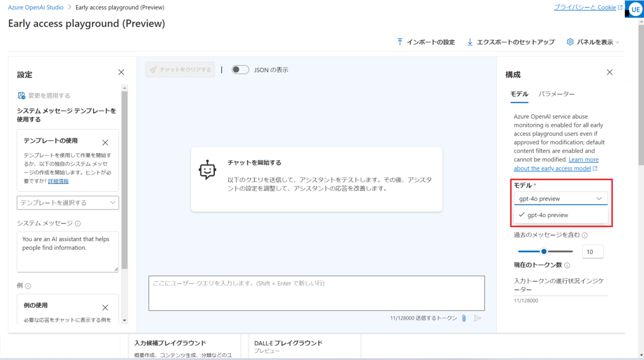
Task: Open the 詳細情報 link
Action: point(58,182)
